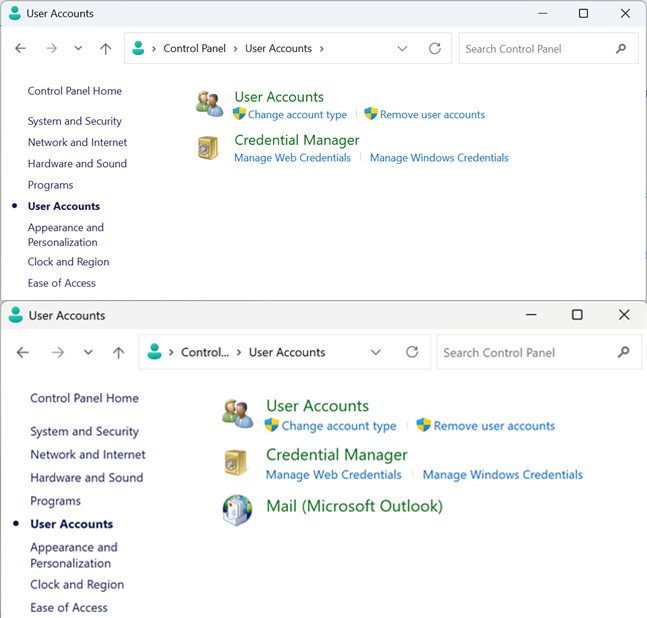
Task: Click Forward arrow in bottom User Accounts window
Action: [58, 353]
